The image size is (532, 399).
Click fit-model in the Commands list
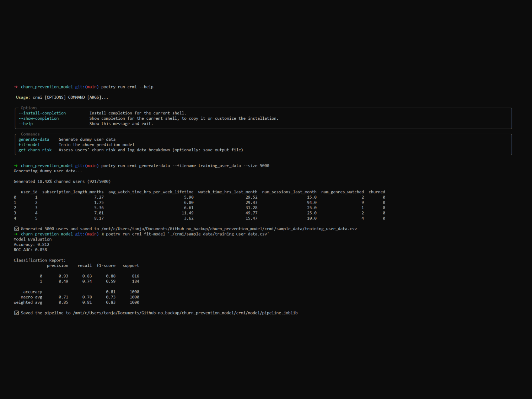click(x=29, y=145)
